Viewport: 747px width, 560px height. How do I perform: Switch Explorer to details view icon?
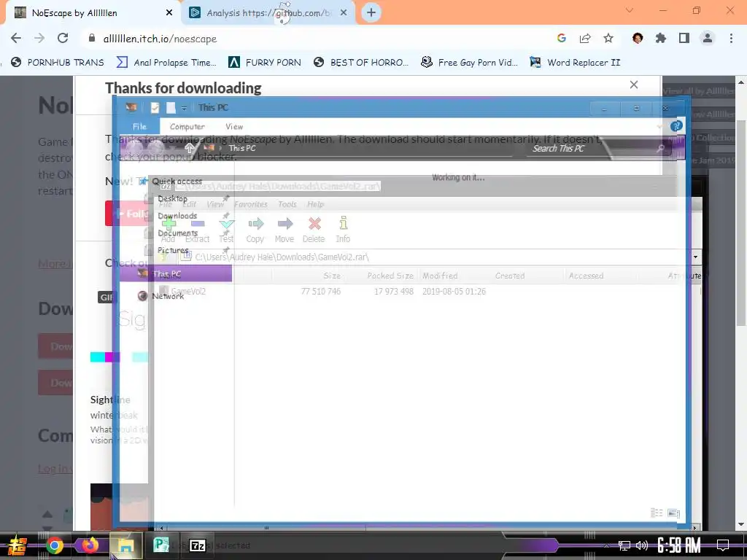657,513
